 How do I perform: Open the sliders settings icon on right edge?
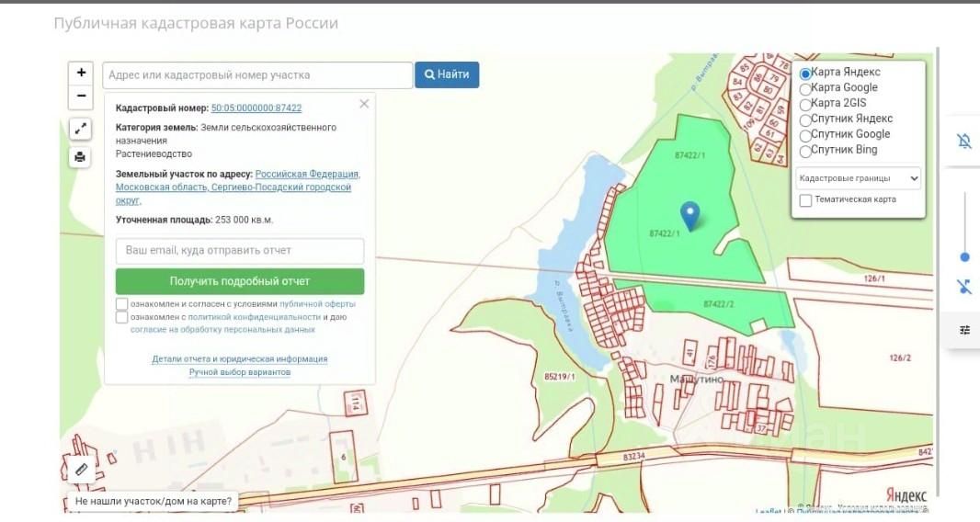click(x=965, y=330)
